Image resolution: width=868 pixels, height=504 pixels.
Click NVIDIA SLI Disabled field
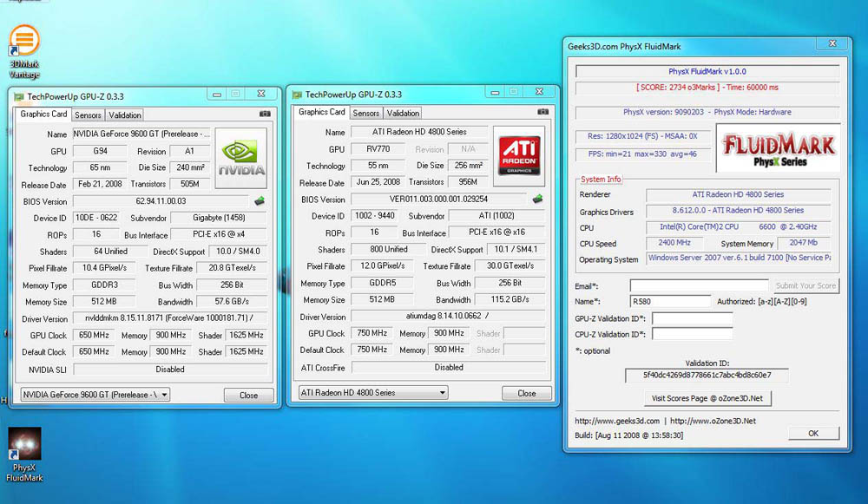pos(170,369)
